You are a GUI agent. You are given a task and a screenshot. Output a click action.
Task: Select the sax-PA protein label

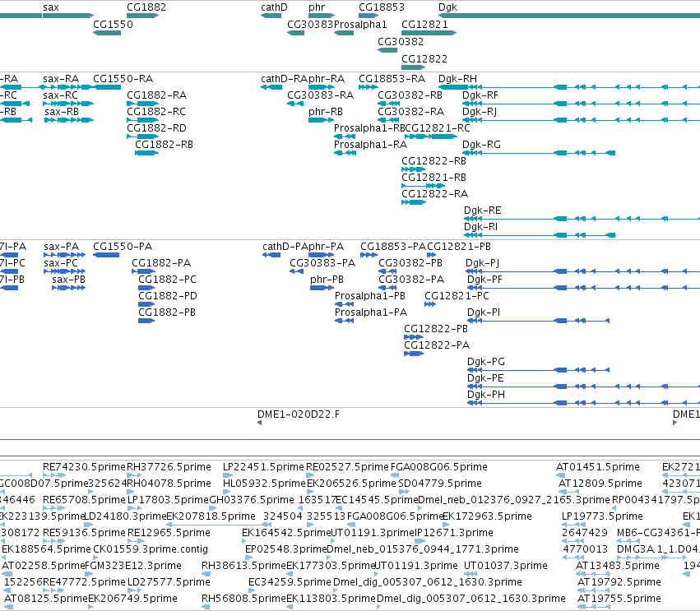pos(61,247)
